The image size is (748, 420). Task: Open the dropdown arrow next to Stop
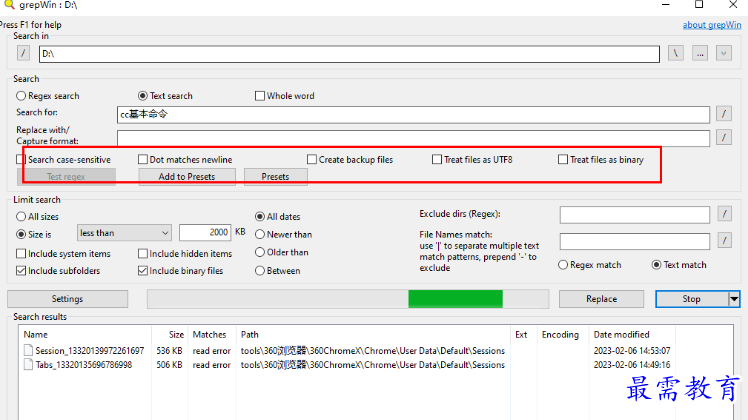tap(734, 299)
